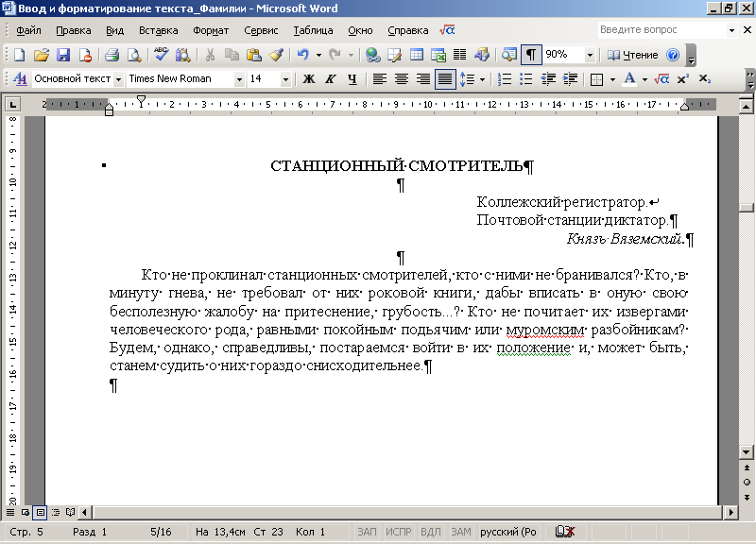Open the Times New Roman font dropdown
The image size is (756, 544).
coord(239,79)
